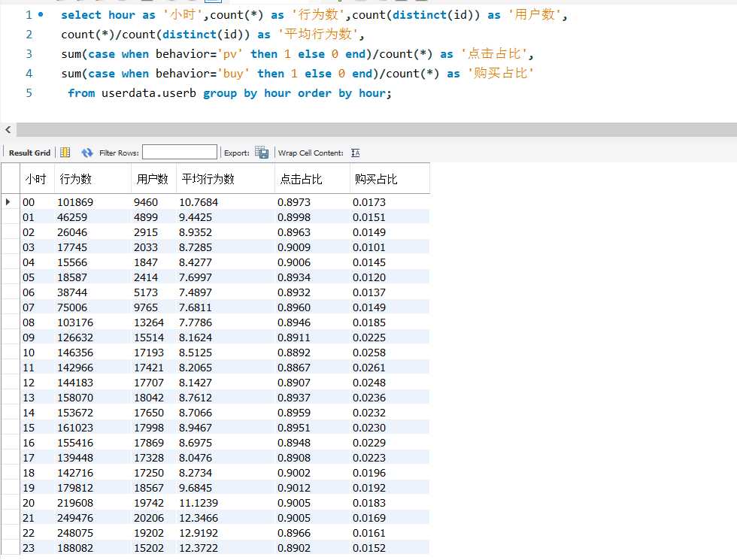Click the statement marker dot on line 1
Screen dimensions: 737x560
point(41,14)
